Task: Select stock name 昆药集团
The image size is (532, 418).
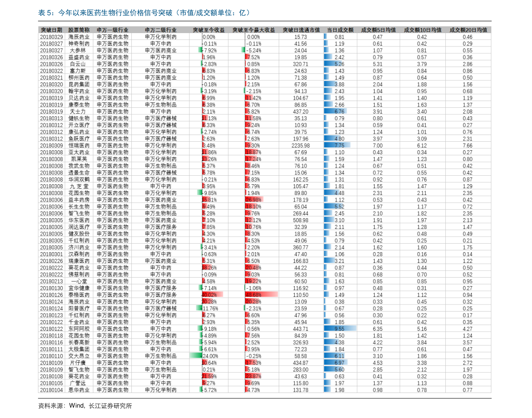Action: (79, 84)
